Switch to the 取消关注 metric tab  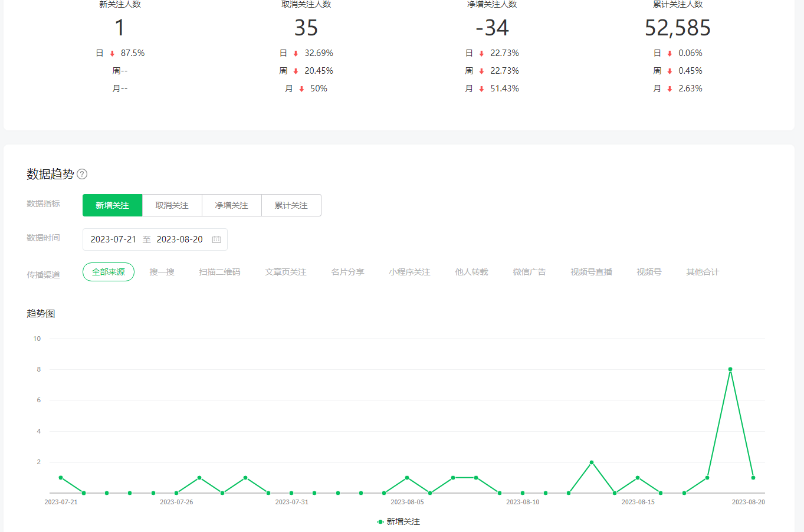coord(172,205)
